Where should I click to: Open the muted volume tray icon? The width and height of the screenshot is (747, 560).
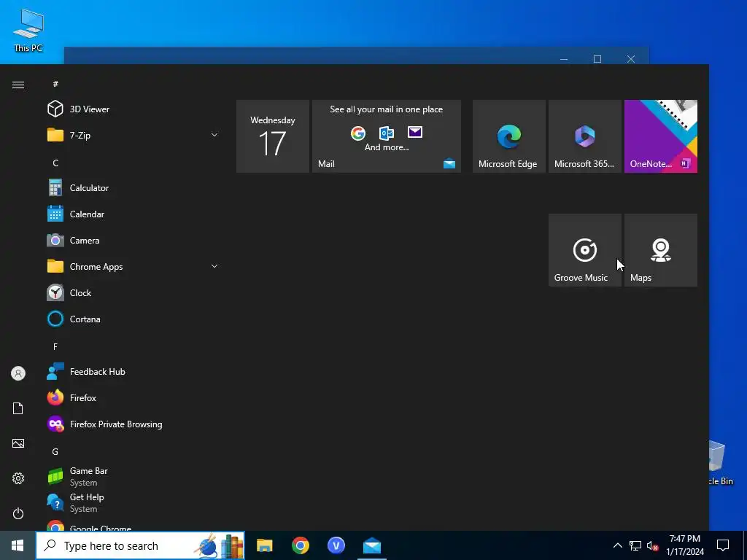coord(653,545)
